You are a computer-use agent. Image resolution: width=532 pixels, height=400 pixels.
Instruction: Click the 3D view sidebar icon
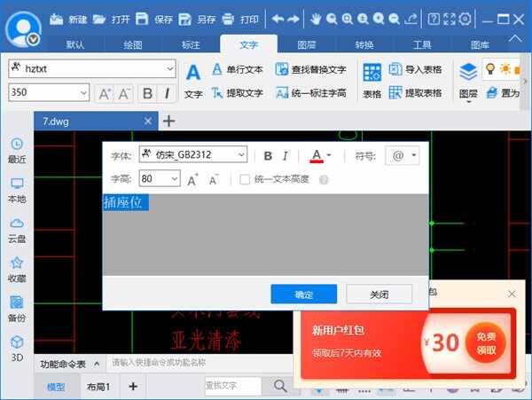coord(16,348)
